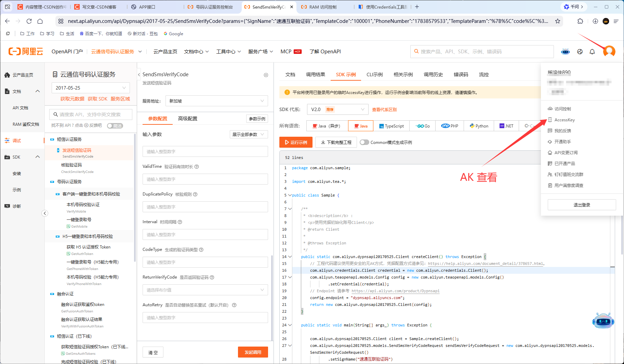Collapse the sidebar with the round arrow button
The height and width of the screenshot is (364, 624).
[x=45, y=213]
